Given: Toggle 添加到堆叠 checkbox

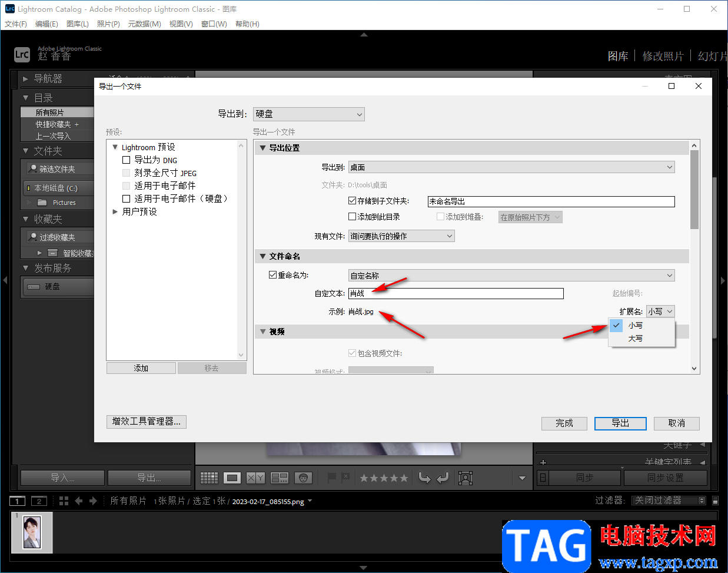Looking at the screenshot, I should coord(440,217).
